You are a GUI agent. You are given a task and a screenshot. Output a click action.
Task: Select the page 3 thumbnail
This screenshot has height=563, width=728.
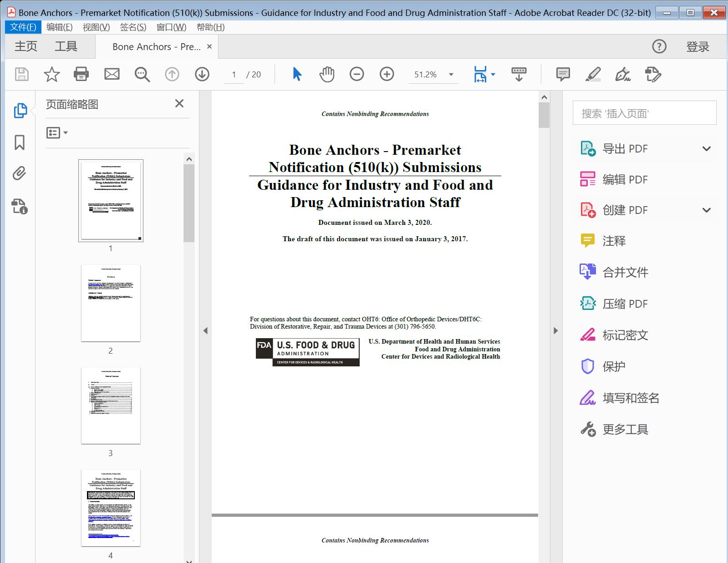coord(111,406)
